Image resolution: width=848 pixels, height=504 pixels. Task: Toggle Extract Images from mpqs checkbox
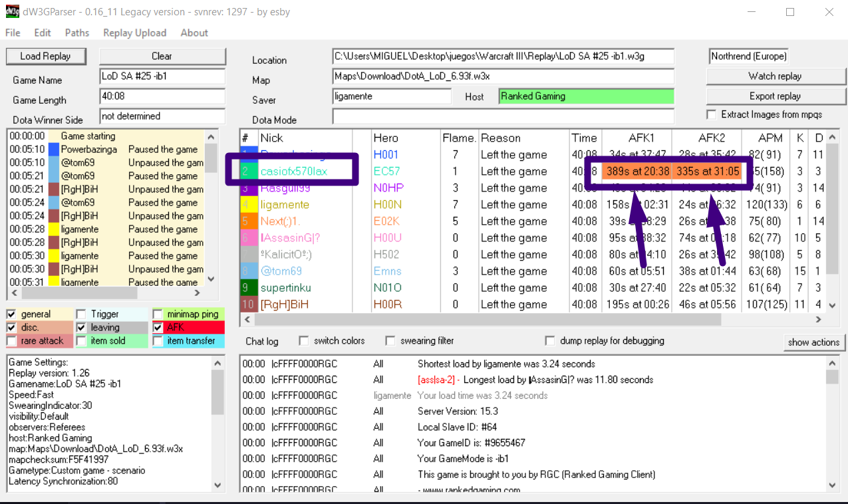coord(712,115)
